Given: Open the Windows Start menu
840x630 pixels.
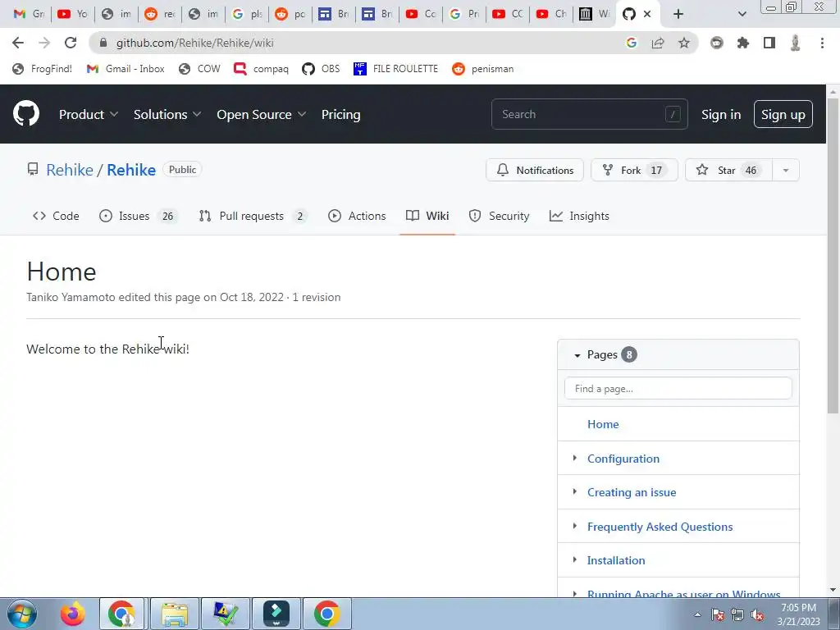Looking at the screenshot, I should click(x=22, y=614).
